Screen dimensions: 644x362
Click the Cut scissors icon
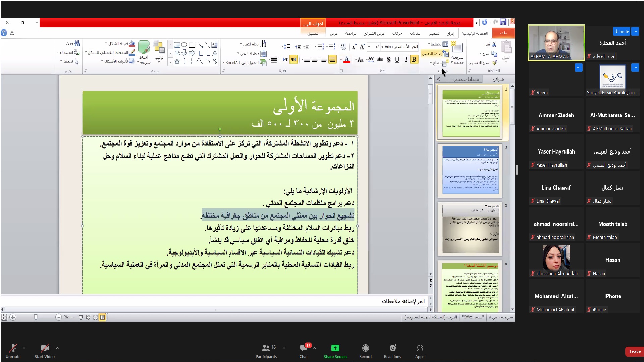(x=494, y=44)
